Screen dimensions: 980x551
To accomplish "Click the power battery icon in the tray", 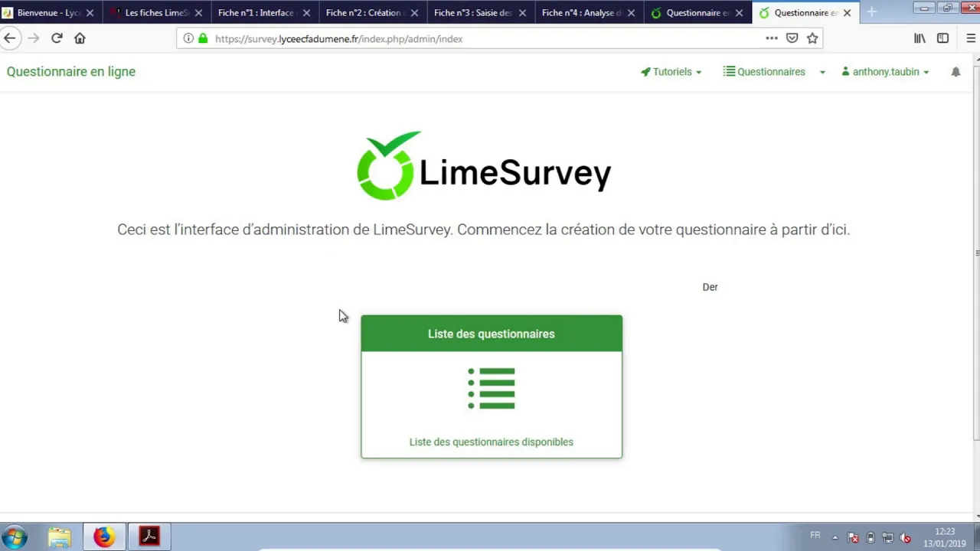I will point(871,537).
